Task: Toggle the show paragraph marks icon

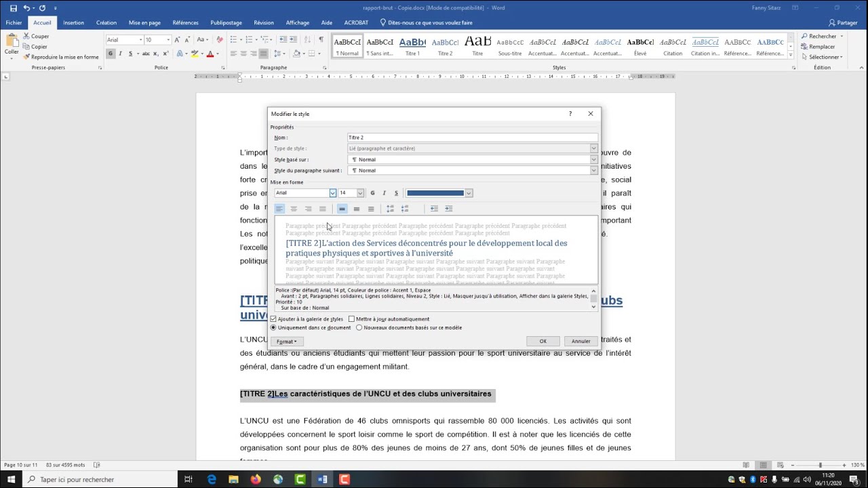Action: click(x=321, y=40)
